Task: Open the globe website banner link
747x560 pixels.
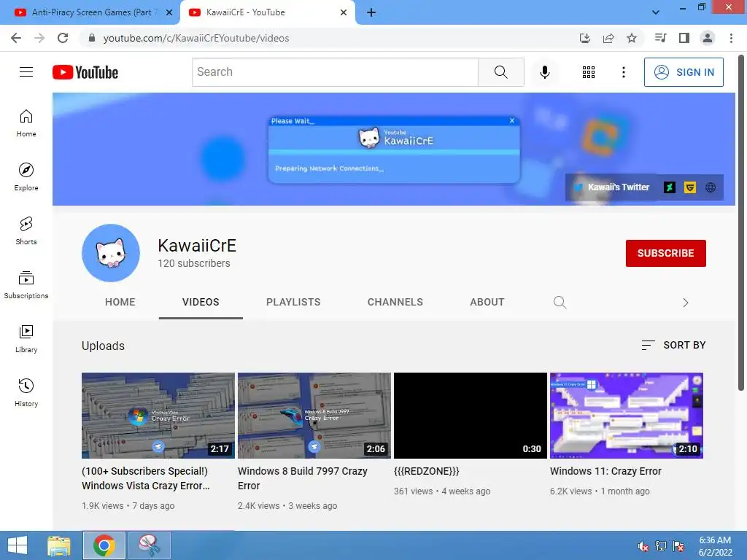Action: point(711,187)
